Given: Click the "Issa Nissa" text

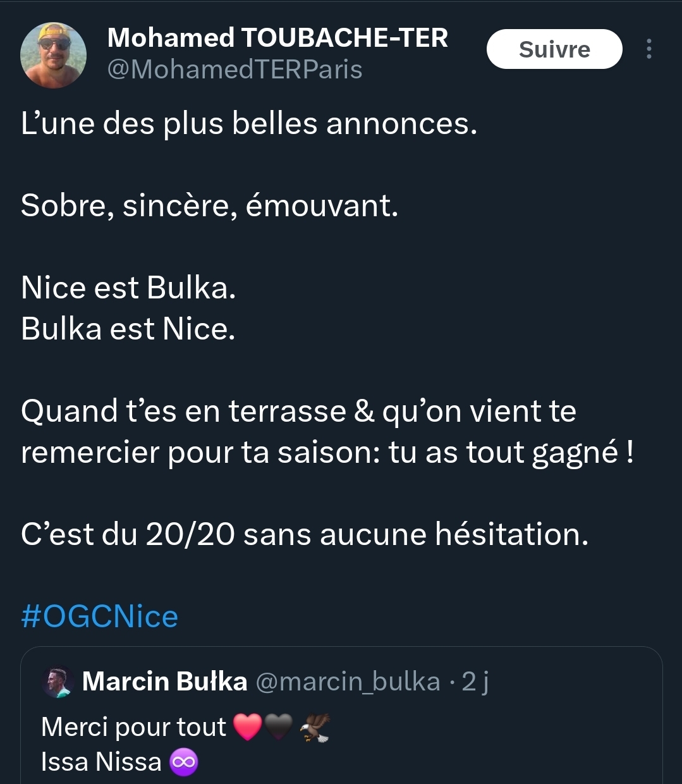Looking at the screenshot, I should [x=101, y=762].
